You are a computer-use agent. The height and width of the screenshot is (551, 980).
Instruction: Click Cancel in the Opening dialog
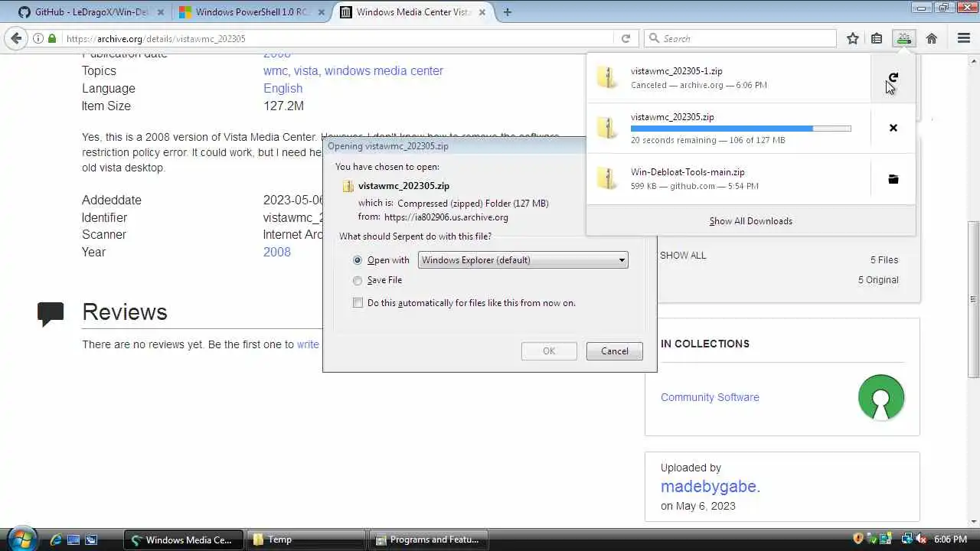pos(614,351)
